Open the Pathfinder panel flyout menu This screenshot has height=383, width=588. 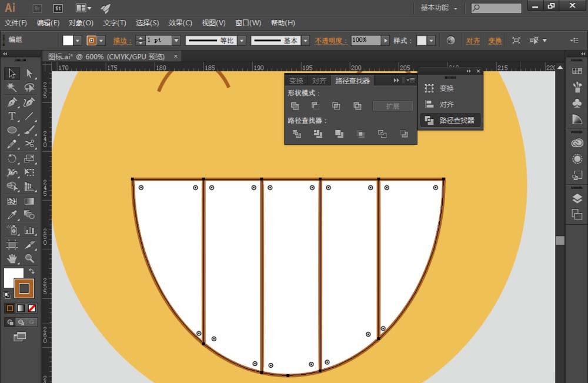[x=410, y=80]
